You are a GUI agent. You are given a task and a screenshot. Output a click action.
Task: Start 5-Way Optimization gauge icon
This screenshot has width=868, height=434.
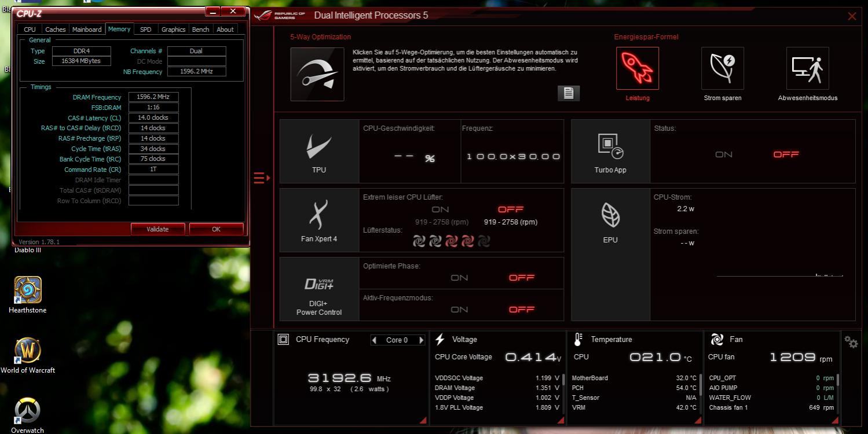[317, 74]
